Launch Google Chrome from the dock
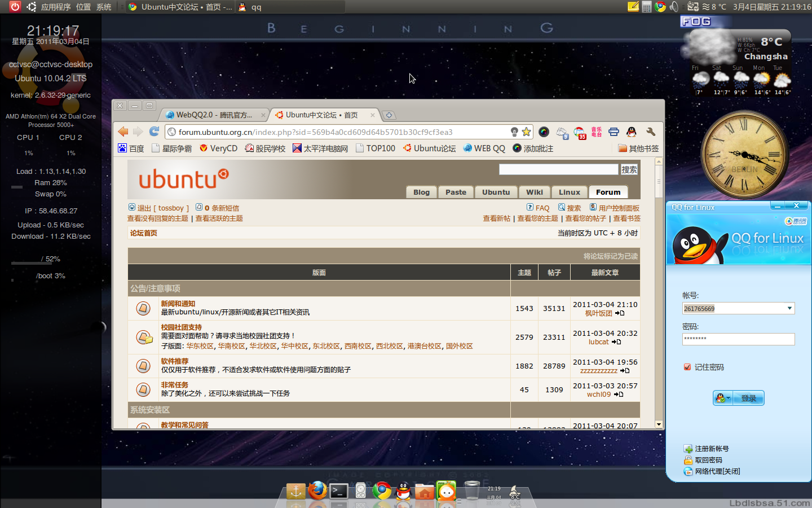The height and width of the screenshot is (508, 812). [382, 491]
